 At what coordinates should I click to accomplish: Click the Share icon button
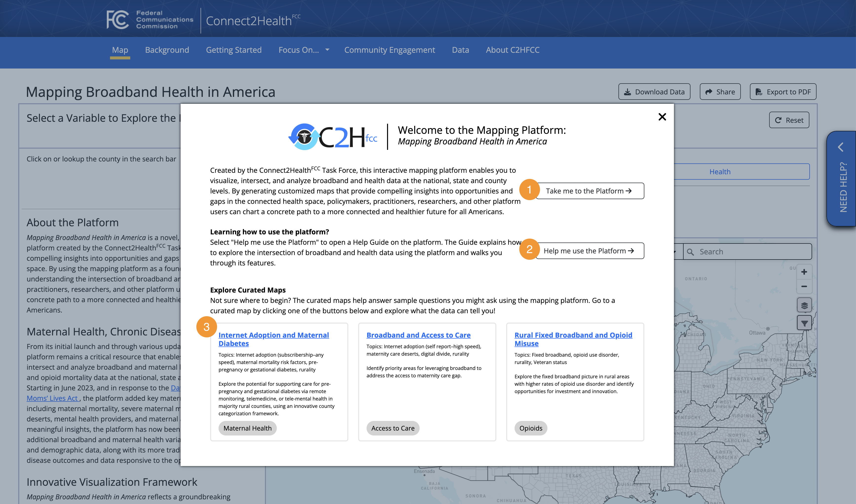pos(720,91)
